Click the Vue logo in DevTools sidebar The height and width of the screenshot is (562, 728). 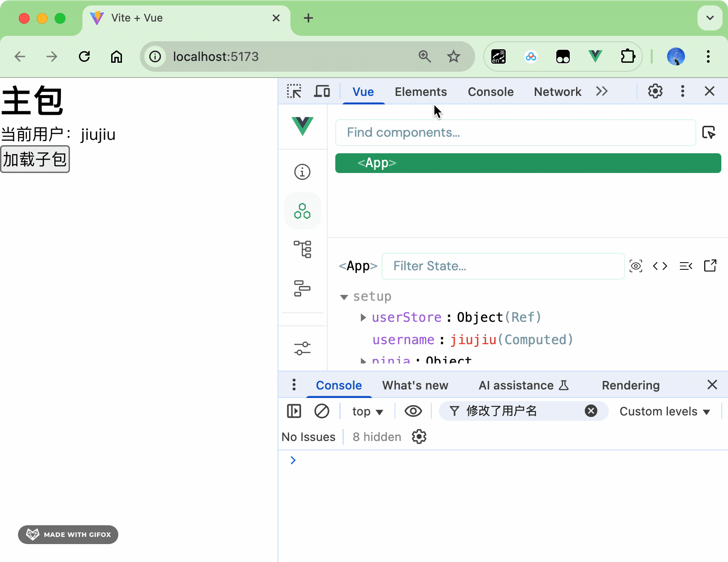click(303, 126)
